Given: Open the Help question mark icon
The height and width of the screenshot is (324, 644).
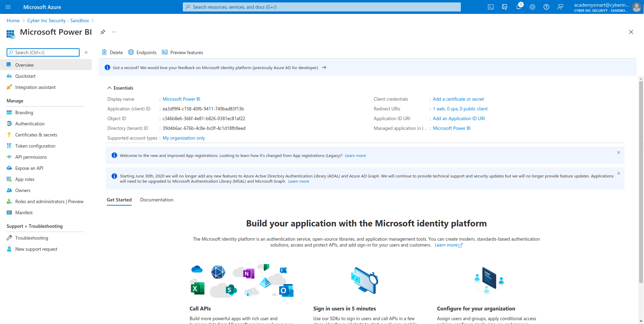Looking at the screenshot, I should click(546, 7).
